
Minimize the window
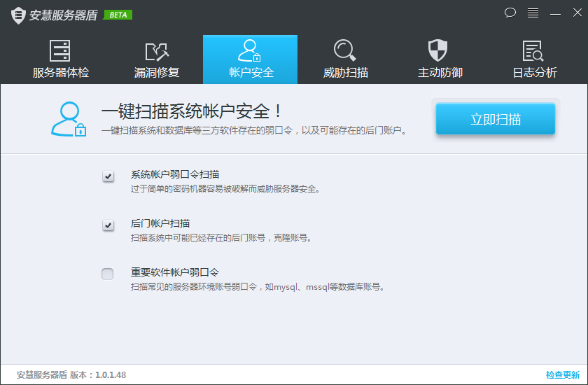click(x=555, y=14)
